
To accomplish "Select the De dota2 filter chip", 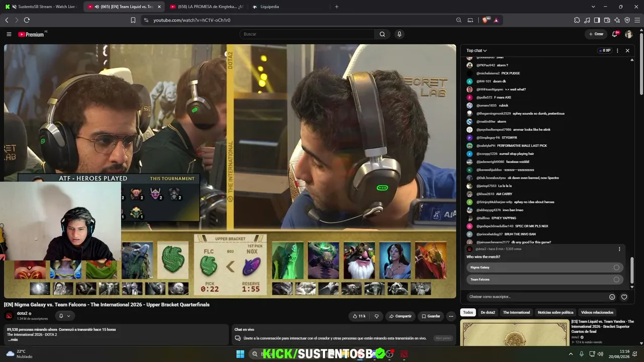I will tap(488, 312).
